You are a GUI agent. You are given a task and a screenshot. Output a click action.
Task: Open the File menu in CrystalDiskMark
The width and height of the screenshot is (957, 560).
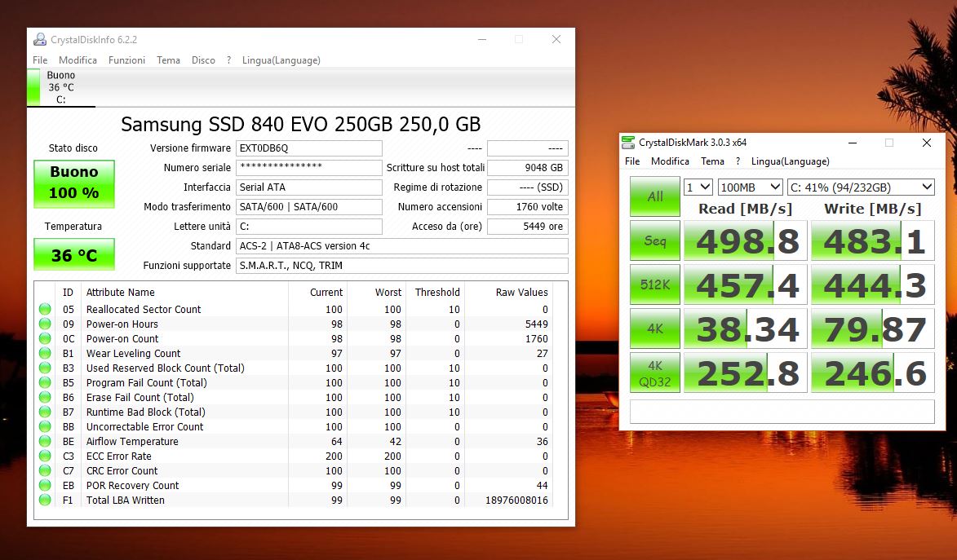[632, 161]
